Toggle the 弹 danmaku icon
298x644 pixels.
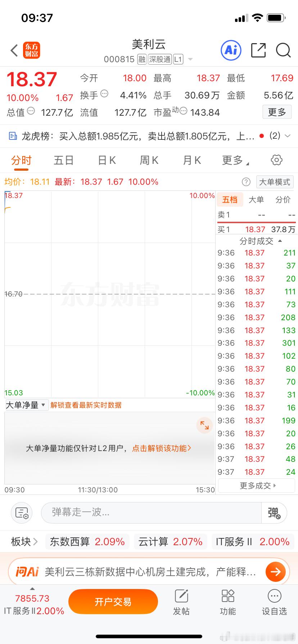[274, 513]
